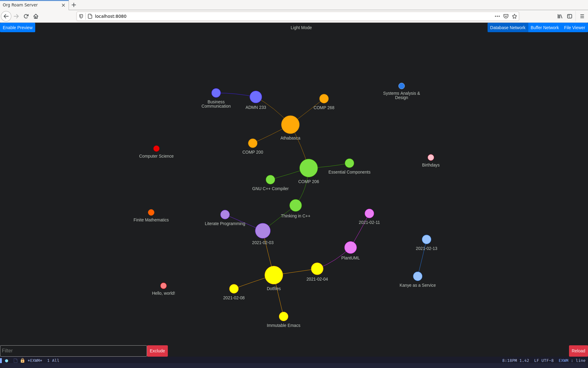Screen dimensions: 588x368
Task: Click the Reload button
Action: 578,351
